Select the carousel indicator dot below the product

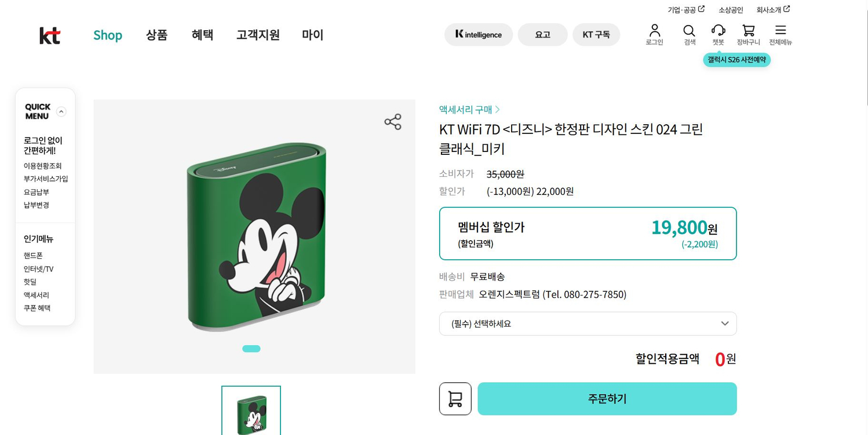pyautogui.click(x=251, y=348)
